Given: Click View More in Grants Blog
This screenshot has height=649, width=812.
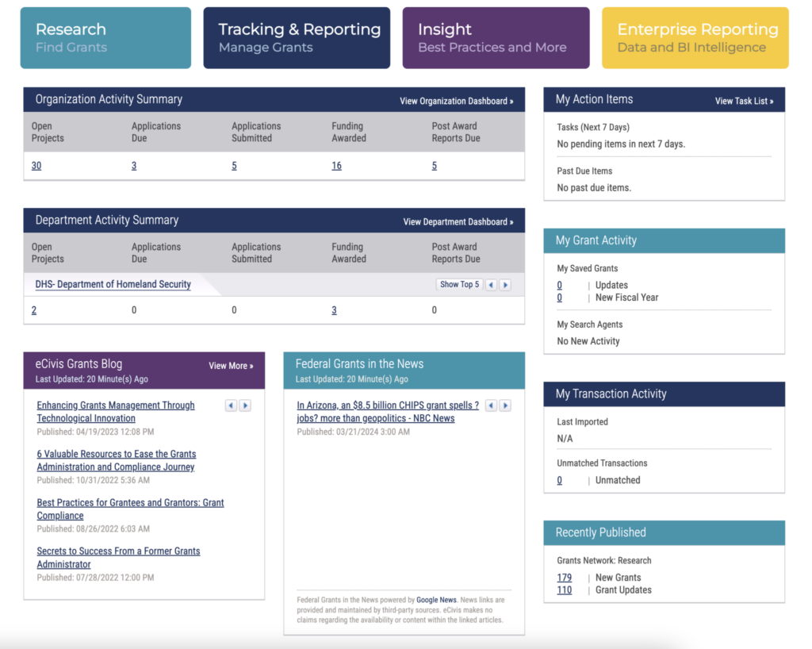Looking at the screenshot, I should pyautogui.click(x=231, y=366).
